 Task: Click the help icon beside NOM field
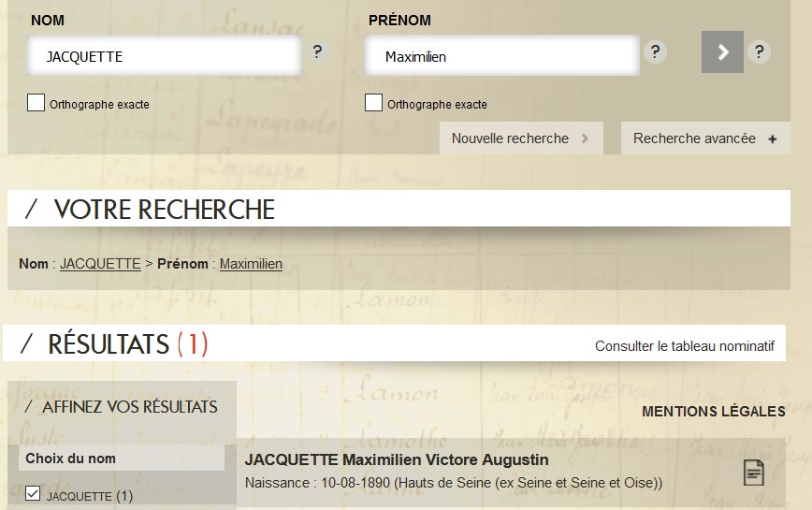coord(318,52)
